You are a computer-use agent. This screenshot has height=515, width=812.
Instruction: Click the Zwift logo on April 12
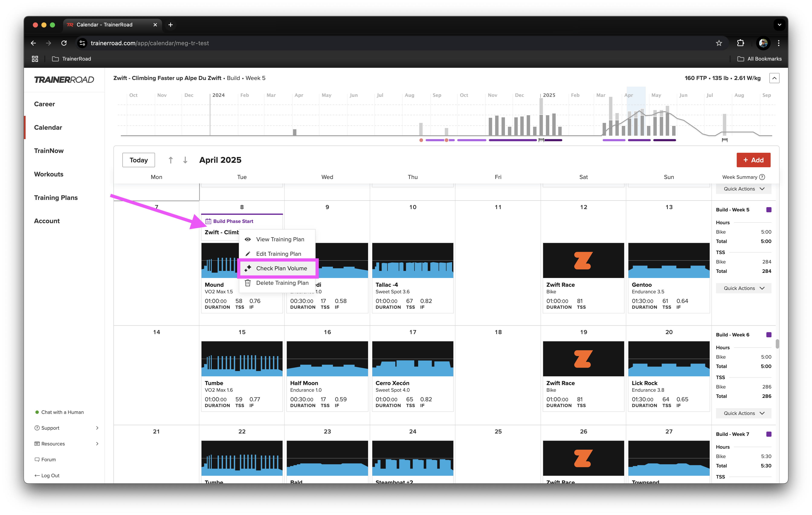(x=583, y=260)
